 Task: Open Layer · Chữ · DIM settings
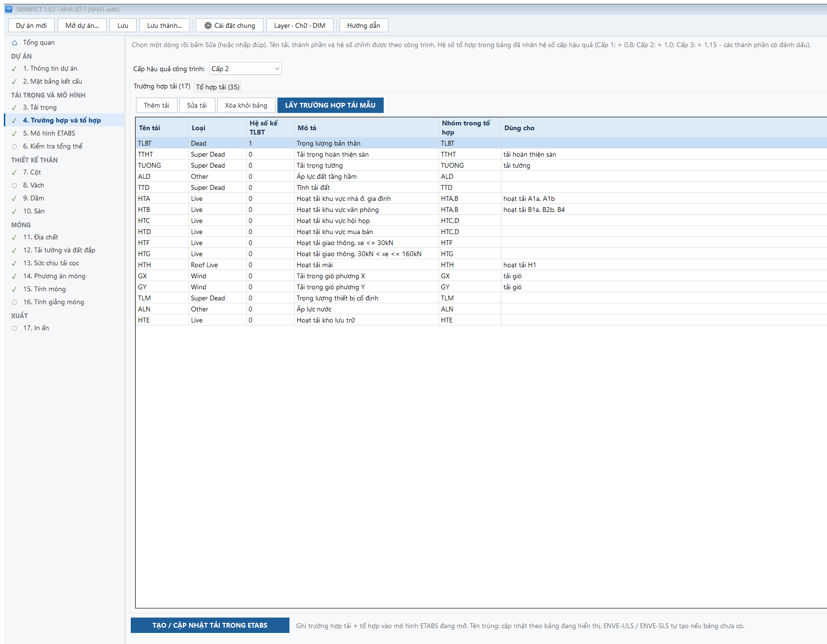pos(300,25)
